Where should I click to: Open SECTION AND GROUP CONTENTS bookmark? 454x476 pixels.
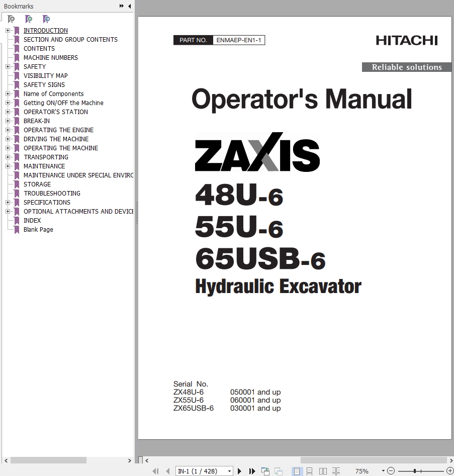coord(70,40)
